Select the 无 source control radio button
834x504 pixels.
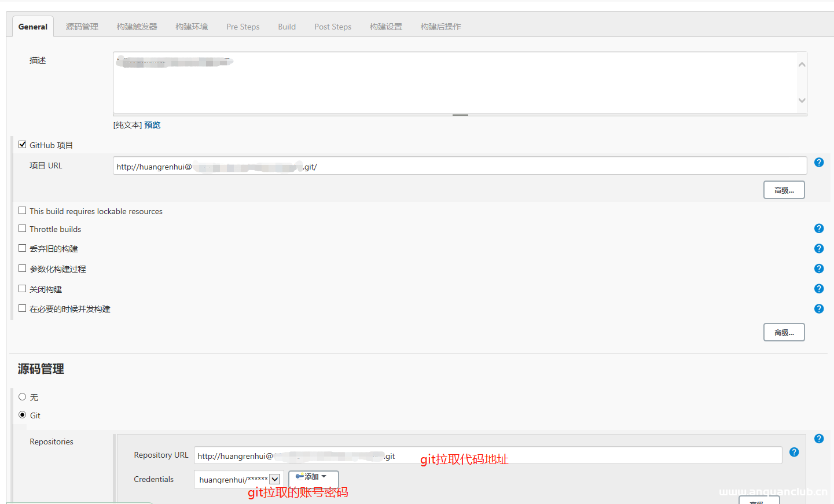click(x=23, y=397)
